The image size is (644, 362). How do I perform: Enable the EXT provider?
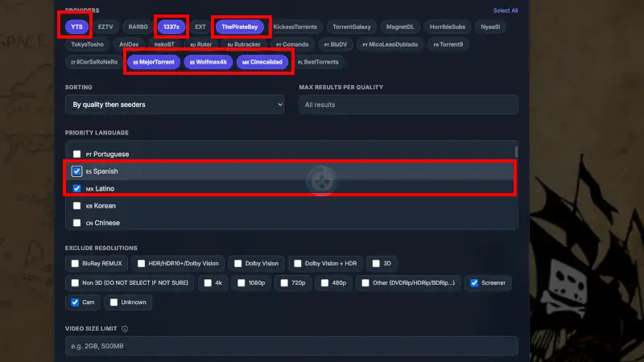(x=200, y=27)
